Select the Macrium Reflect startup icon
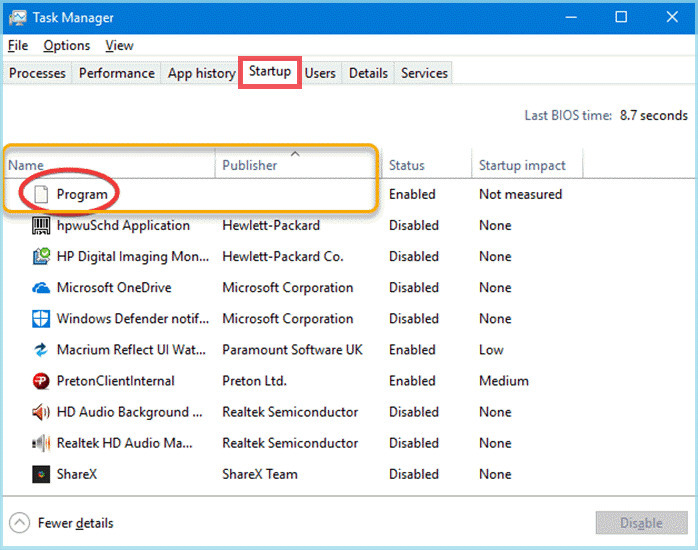This screenshot has width=698, height=550. [x=41, y=350]
